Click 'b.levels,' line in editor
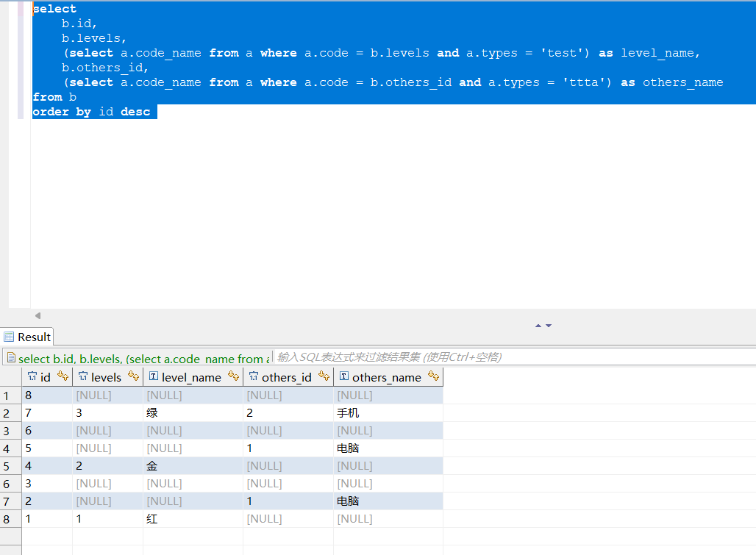This screenshot has width=756, height=555. [x=93, y=38]
